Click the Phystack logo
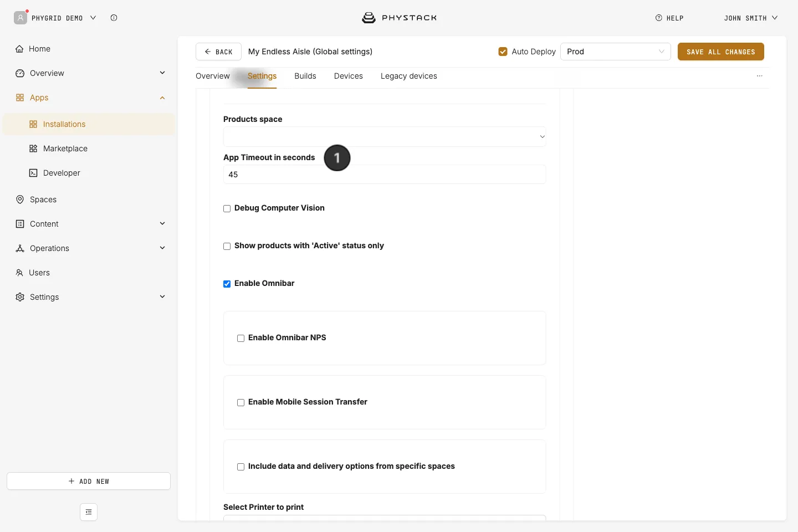798x532 pixels. click(x=399, y=18)
